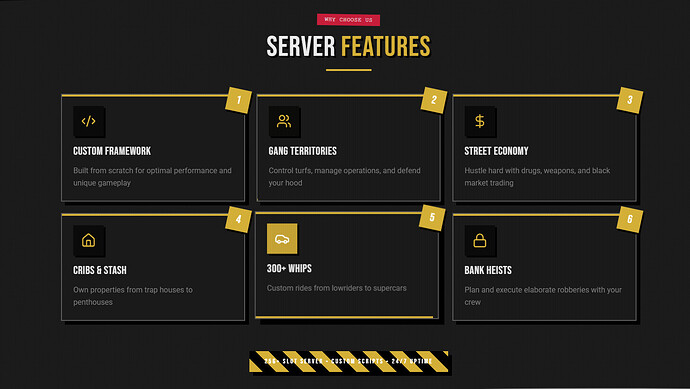Click the dollar sign icon on Street Economy
This screenshot has height=389, width=690.
click(x=480, y=121)
